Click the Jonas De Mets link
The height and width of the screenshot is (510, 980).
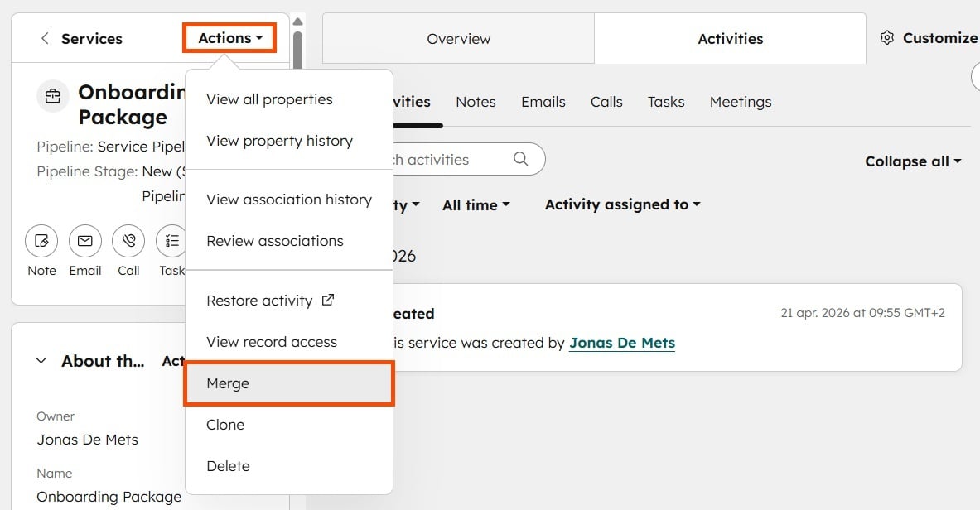tap(621, 342)
